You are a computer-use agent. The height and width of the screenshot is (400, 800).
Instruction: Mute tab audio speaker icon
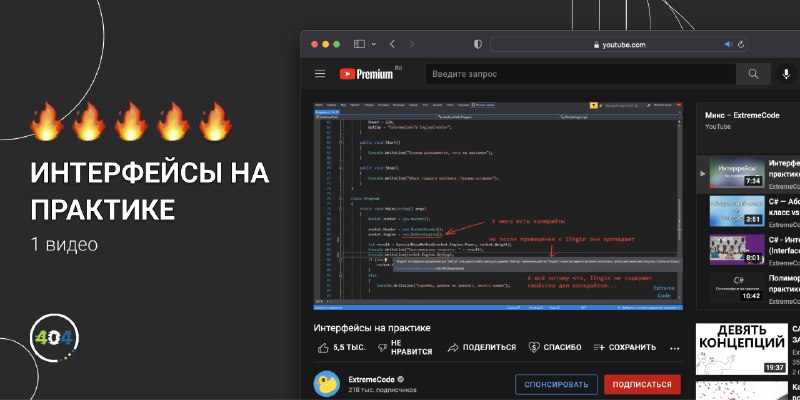(x=729, y=44)
